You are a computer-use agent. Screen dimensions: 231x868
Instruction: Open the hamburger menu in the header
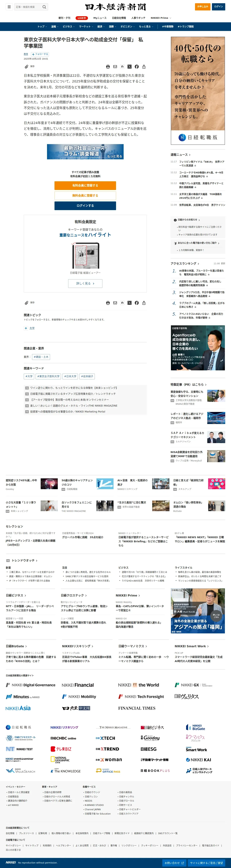coord(9,7)
